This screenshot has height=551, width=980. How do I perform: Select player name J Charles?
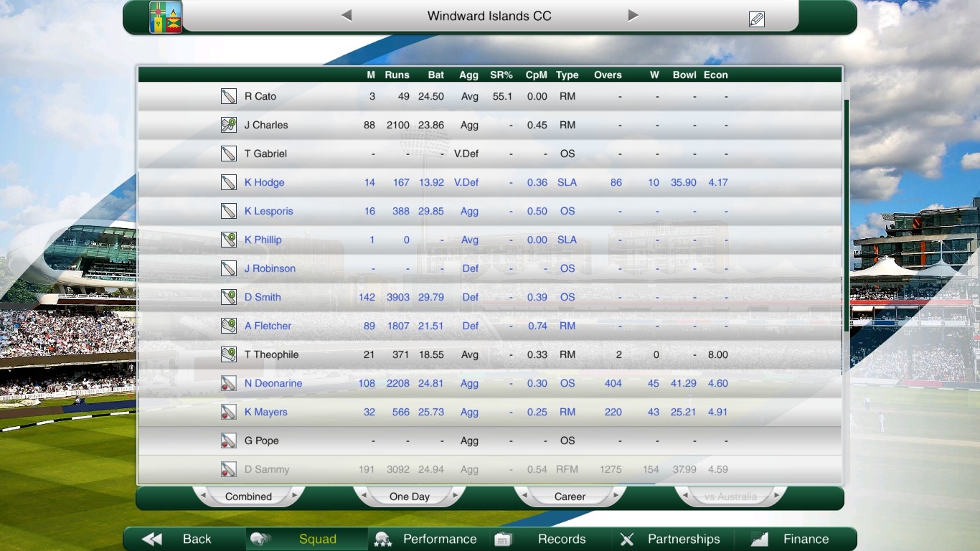[266, 125]
